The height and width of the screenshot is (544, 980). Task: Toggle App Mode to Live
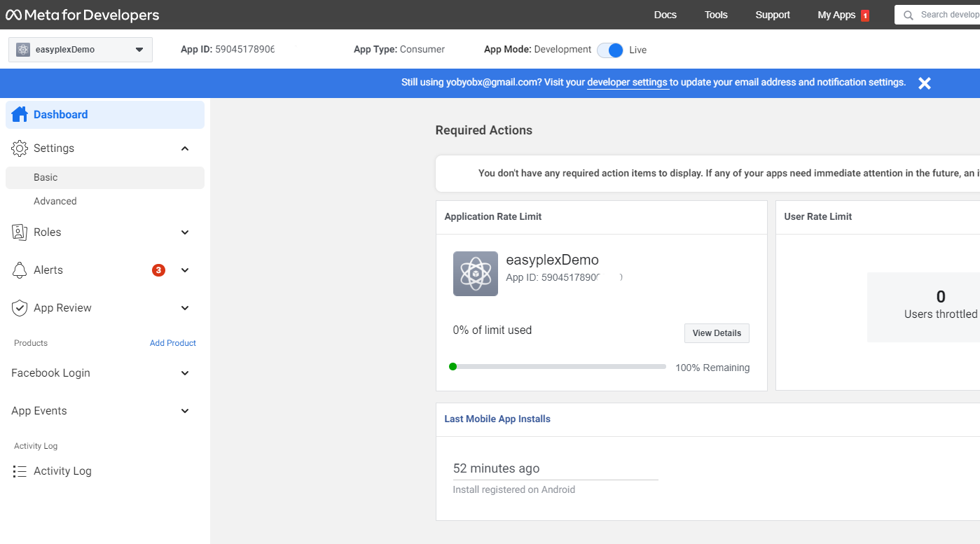[x=610, y=50]
